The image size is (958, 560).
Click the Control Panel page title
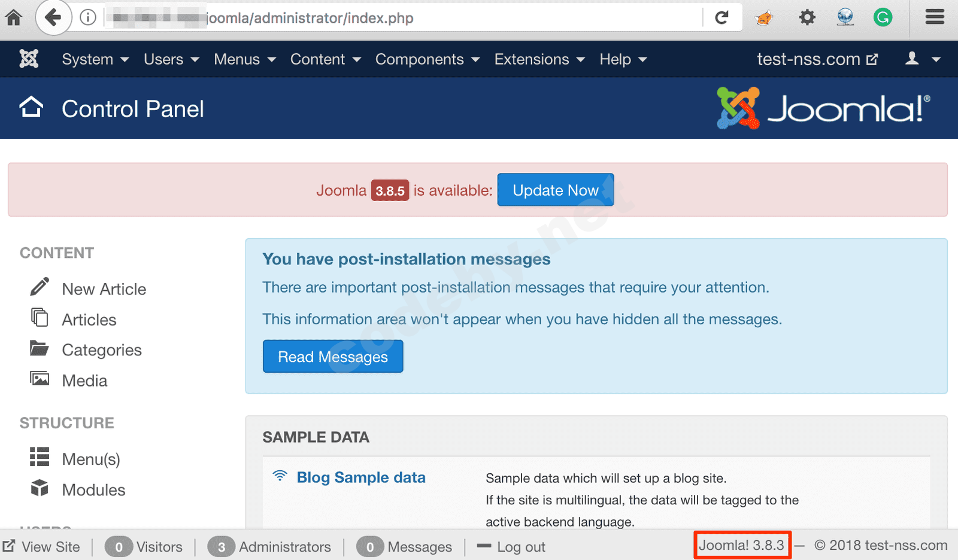[133, 109]
